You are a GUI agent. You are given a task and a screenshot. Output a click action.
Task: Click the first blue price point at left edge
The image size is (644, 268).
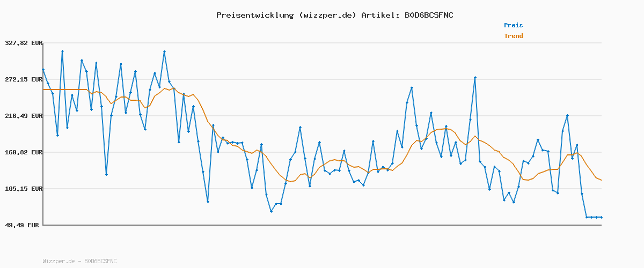pyautogui.click(x=43, y=70)
